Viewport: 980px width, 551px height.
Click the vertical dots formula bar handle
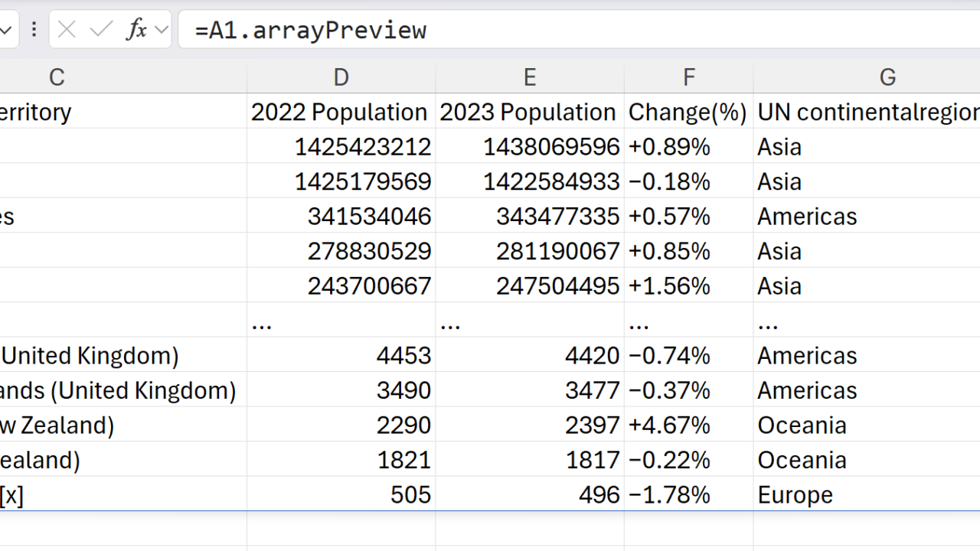tap(34, 30)
